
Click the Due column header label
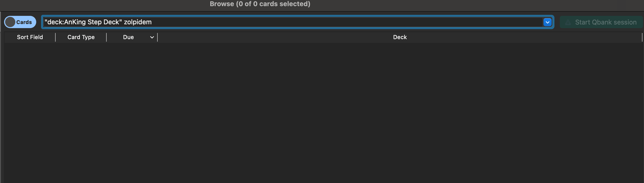[128, 37]
